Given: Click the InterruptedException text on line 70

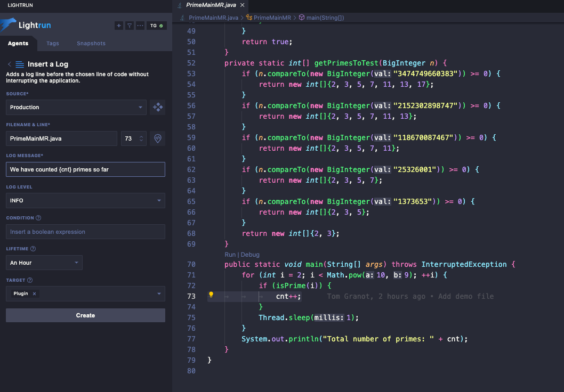Looking at the screenshot, I should pos(464,265).
